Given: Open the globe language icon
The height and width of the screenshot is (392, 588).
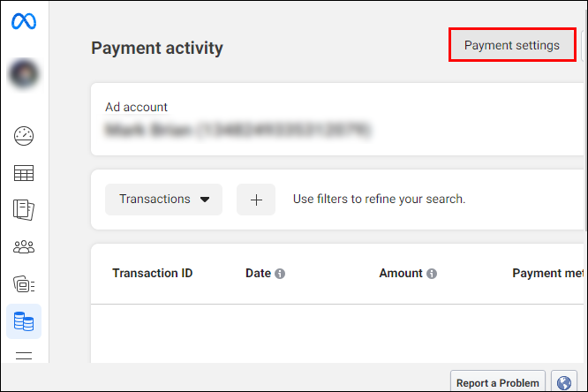Looking at the screenshot, I should pyautogui.click(x=563, y=382).
